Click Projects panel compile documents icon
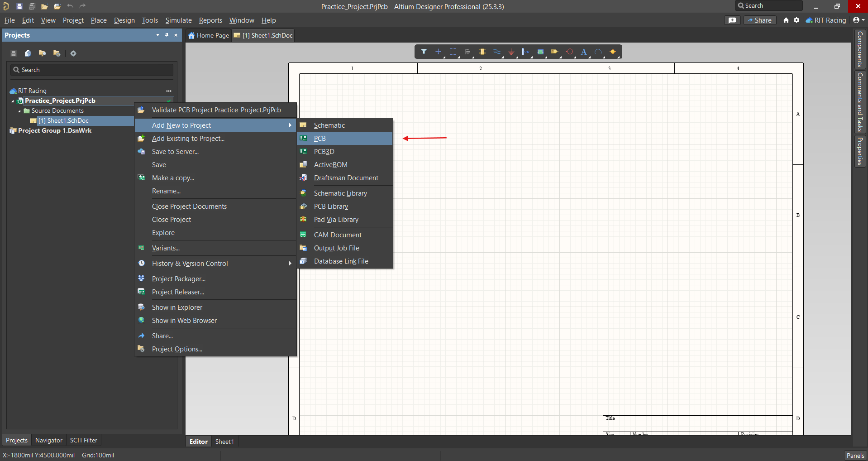Image resolution: width=868 pixels, height=461 pixels. [x=28, y=53]
